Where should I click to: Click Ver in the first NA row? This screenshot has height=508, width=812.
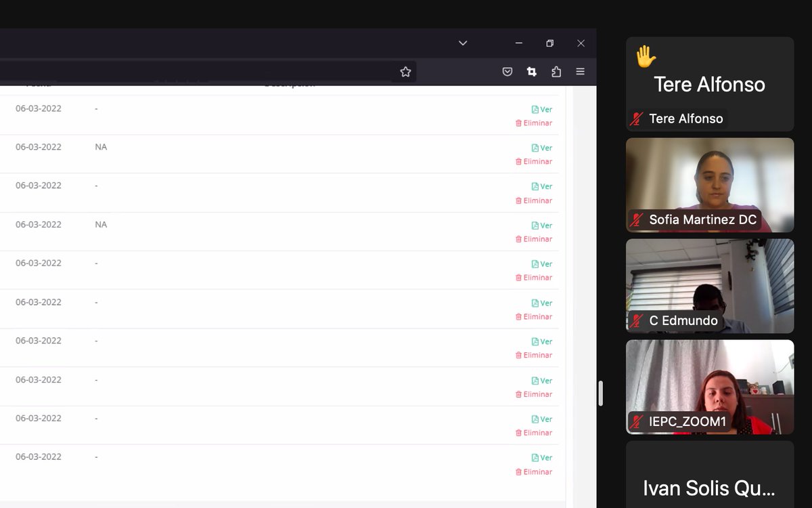pos(542,148)
